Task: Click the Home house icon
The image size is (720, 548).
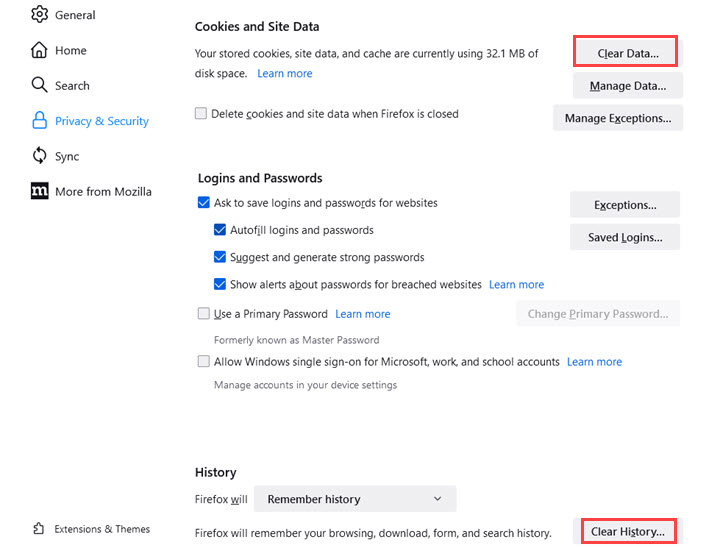Action: pyautogui.click(x=40, y=50)
